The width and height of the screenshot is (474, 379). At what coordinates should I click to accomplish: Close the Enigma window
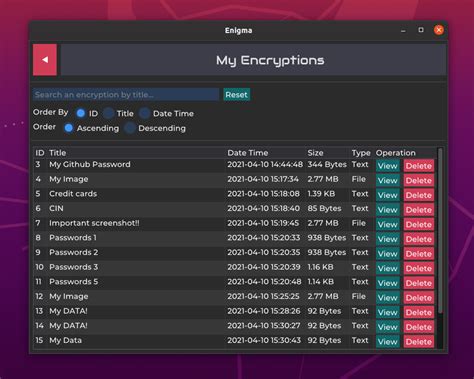[x=439, y=30]
